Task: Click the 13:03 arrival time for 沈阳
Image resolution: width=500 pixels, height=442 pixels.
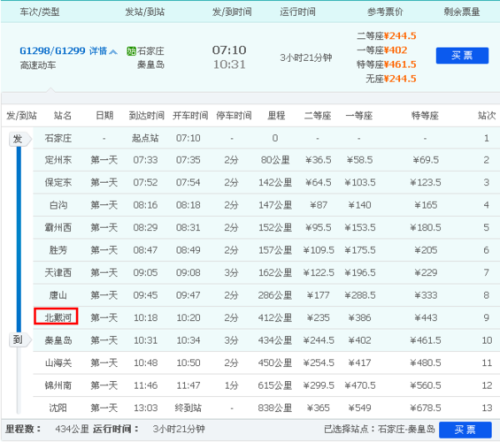Action: [146, 408]
